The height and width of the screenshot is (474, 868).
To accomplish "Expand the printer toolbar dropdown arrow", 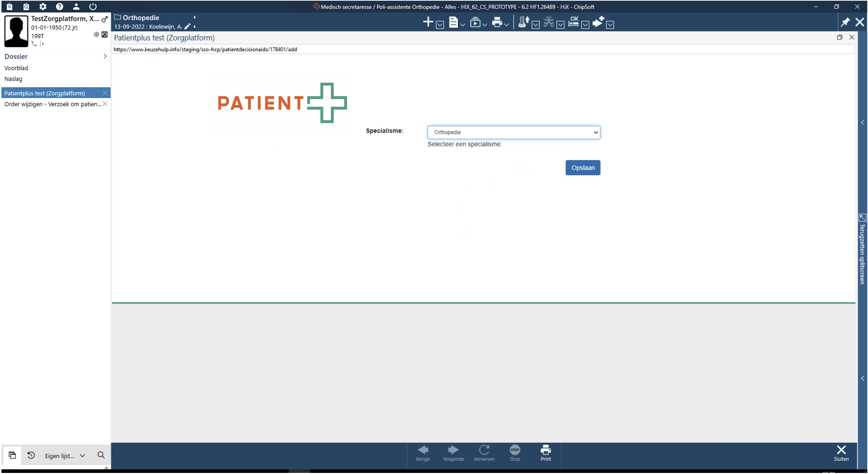I will [x=507, y=25].
